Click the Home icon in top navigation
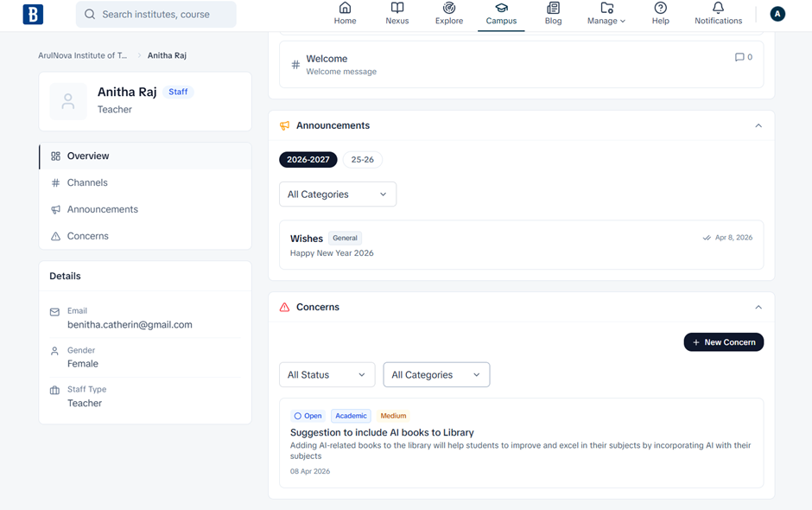The image size is (812, 510). (x=345, y=9)
